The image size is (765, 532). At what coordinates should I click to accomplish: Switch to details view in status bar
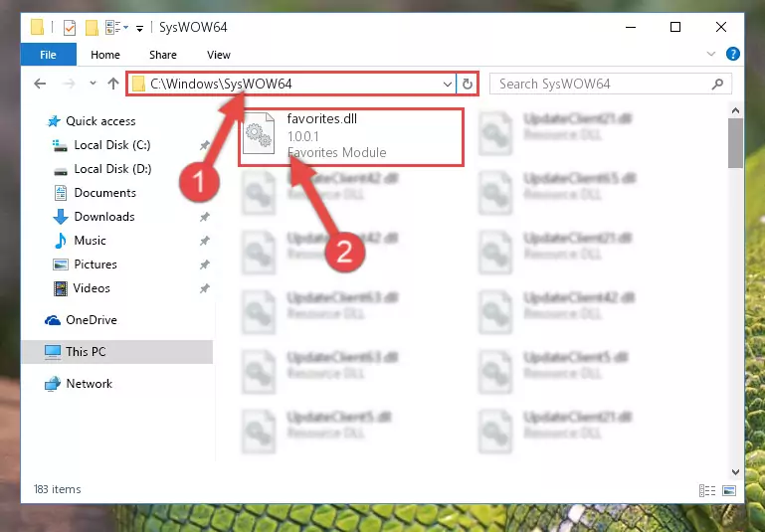707,490
